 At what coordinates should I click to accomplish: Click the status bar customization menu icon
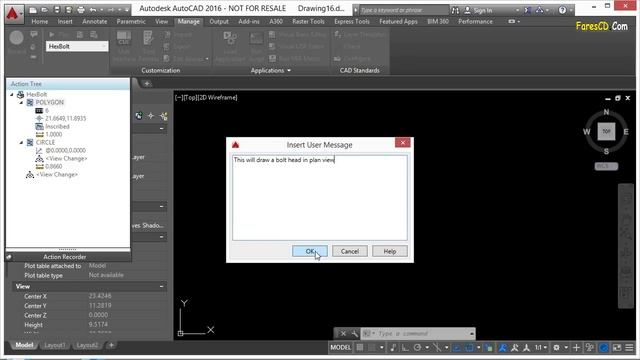[x=629, y=348]
